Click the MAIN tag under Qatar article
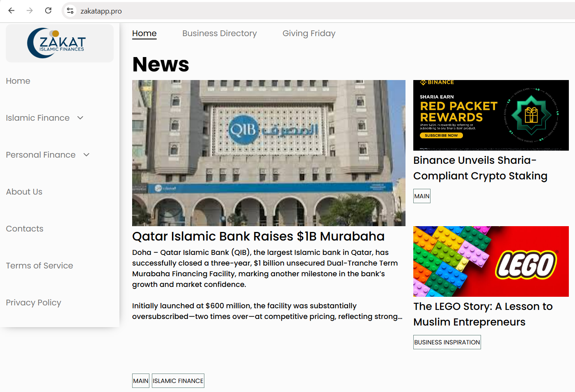Image resolution: width=575 pixels, height=392 pixels. click(141, 381)
